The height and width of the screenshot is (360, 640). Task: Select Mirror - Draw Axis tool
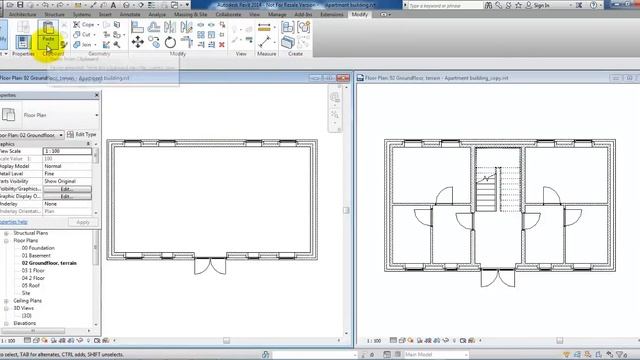[187, 27]
